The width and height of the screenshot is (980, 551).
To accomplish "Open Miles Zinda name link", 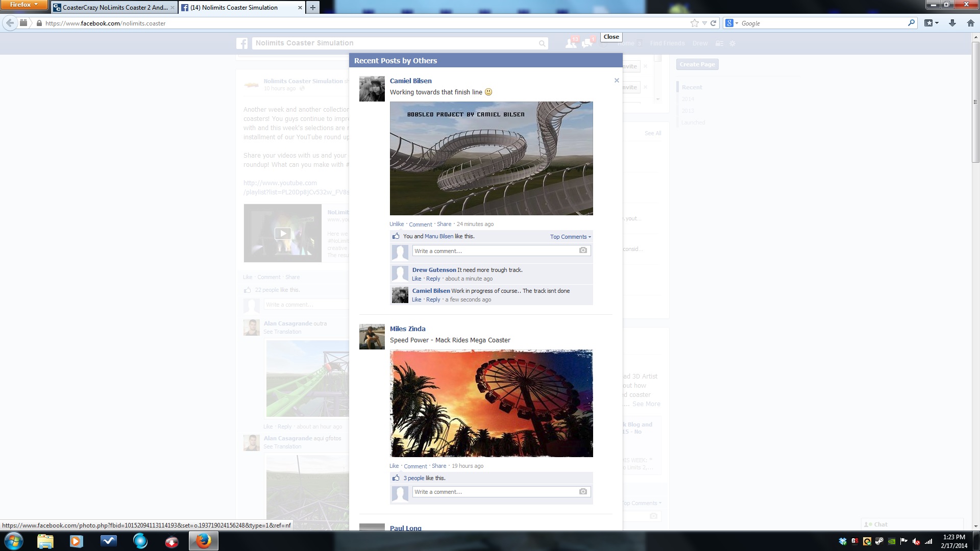I will click(x=407, y=329).
